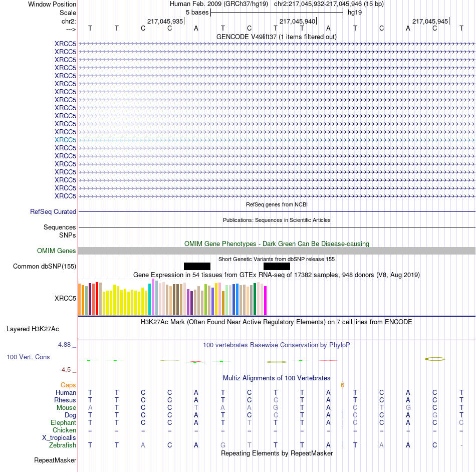The height and width of the screenshot is (472, 476).
Task: Click the cyan bar in GTEx chart
Action: [x=149, y=299]
